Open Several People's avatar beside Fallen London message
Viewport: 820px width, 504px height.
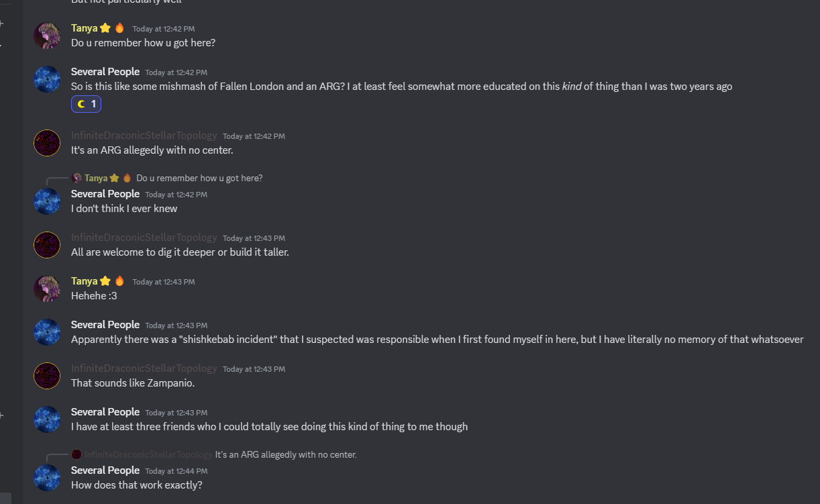click(x=47, y=79)
